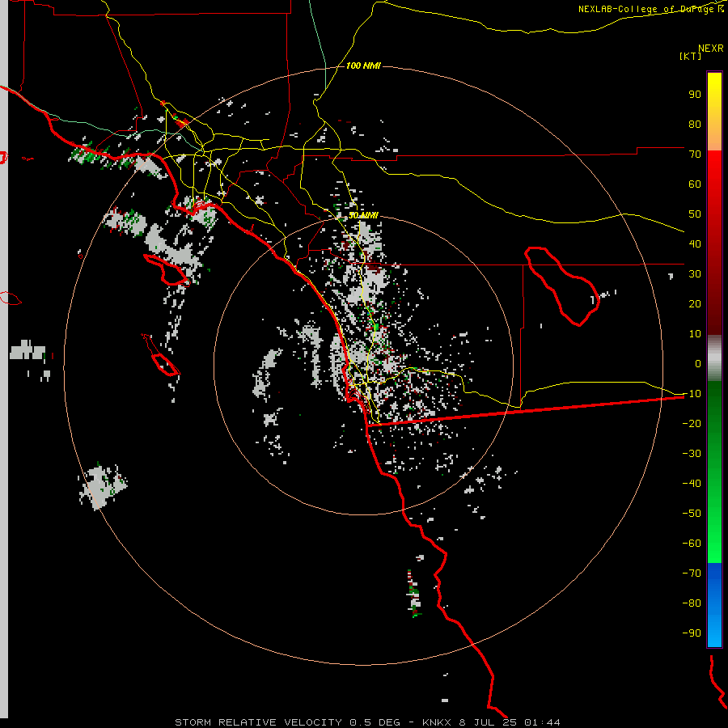Click the 20 value on the velocity scale

pyautogui.click(x=695, y=304)
